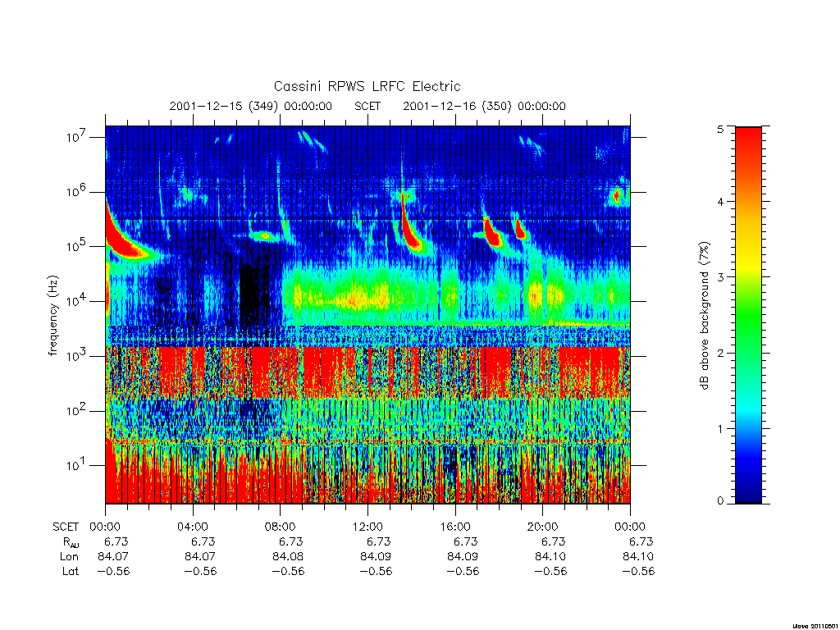Screen dimensions: 840x630
Task: Click the 10^4 frequency tick label
Action: [x=77, y=300]
